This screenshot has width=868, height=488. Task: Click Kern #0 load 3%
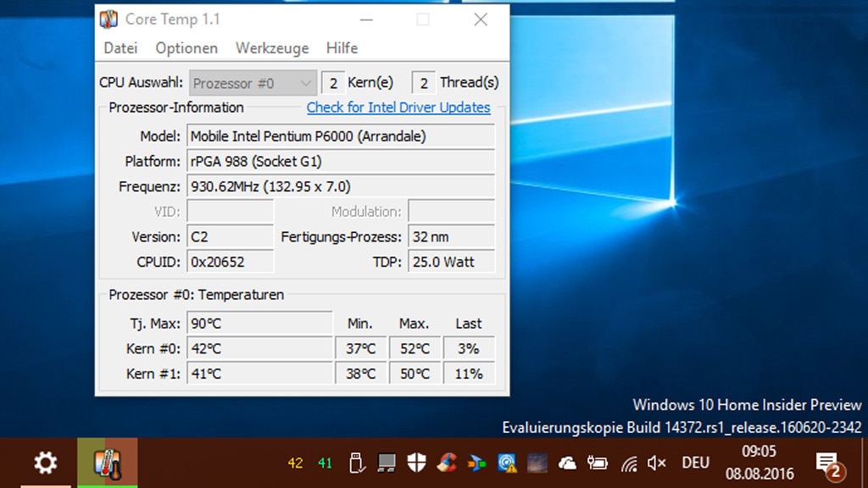tap(469, 348)
